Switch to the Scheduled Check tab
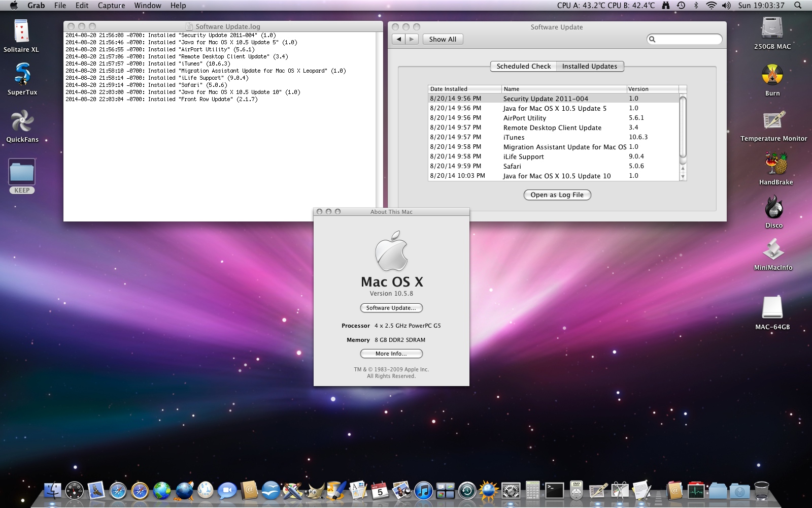812x508 pixels. click(523, 66)
